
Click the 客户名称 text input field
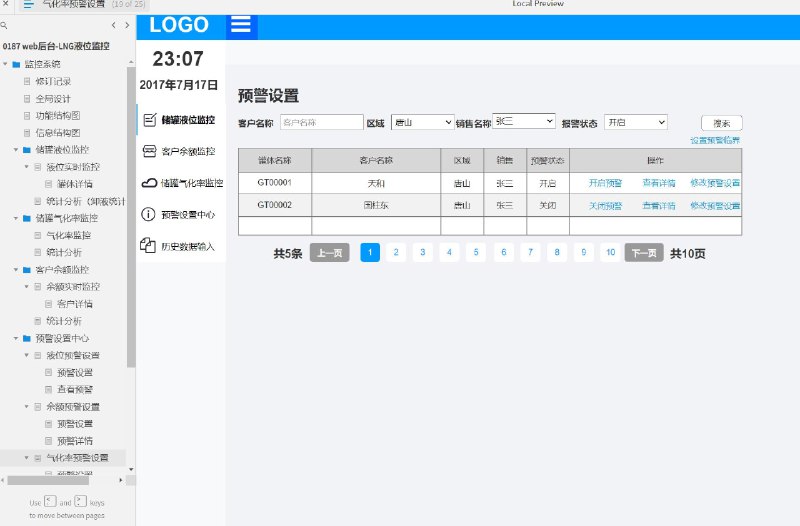tap(321, 122)
